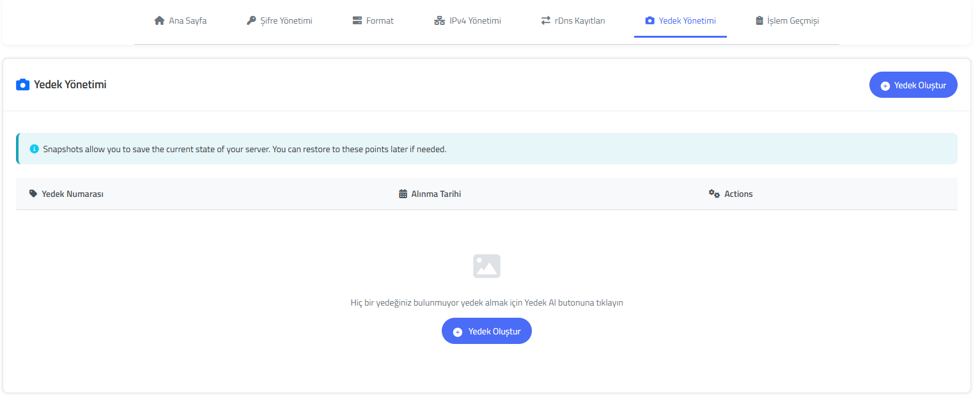Click the home icon in Ana Sayfa tab
980x413 pixels.
160,20
